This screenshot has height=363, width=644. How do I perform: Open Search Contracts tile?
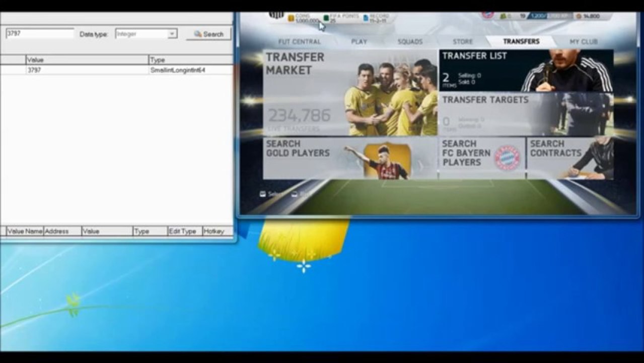pyautogui.click(x=570, y=158)
